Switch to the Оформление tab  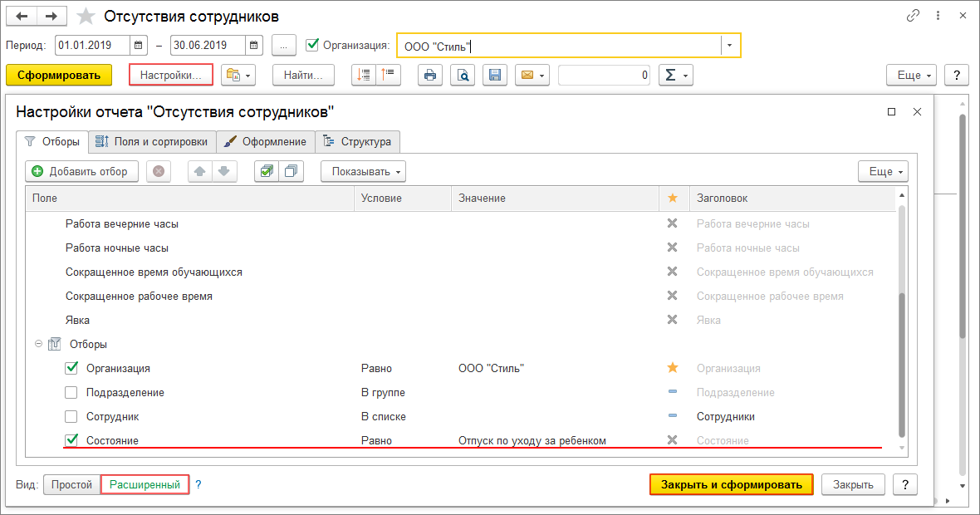pos(266,142)
